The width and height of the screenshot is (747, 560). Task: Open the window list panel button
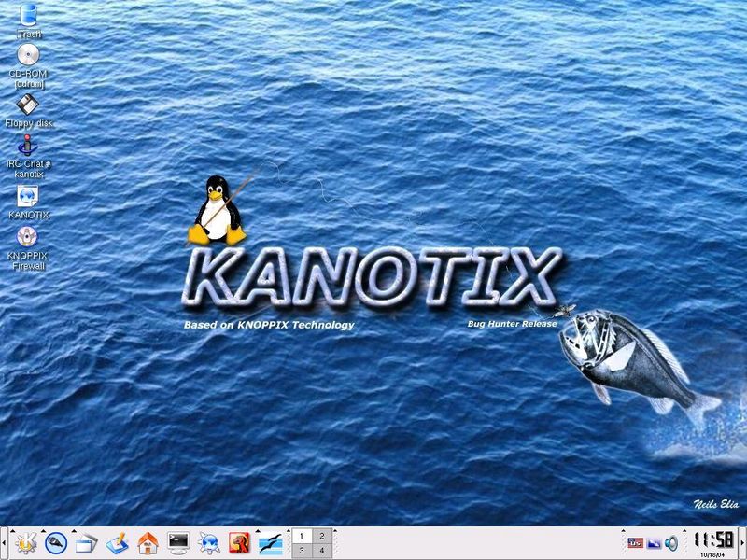point(86,543)
